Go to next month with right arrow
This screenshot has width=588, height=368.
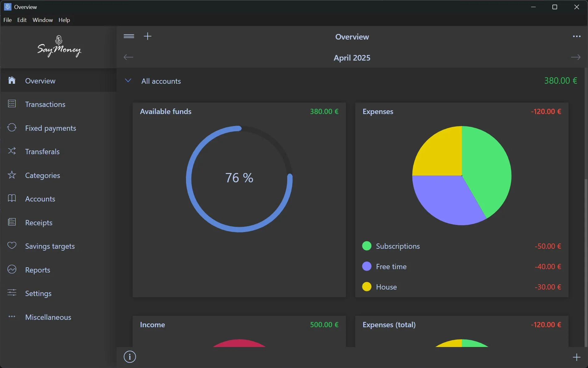[x=576, y=57]
